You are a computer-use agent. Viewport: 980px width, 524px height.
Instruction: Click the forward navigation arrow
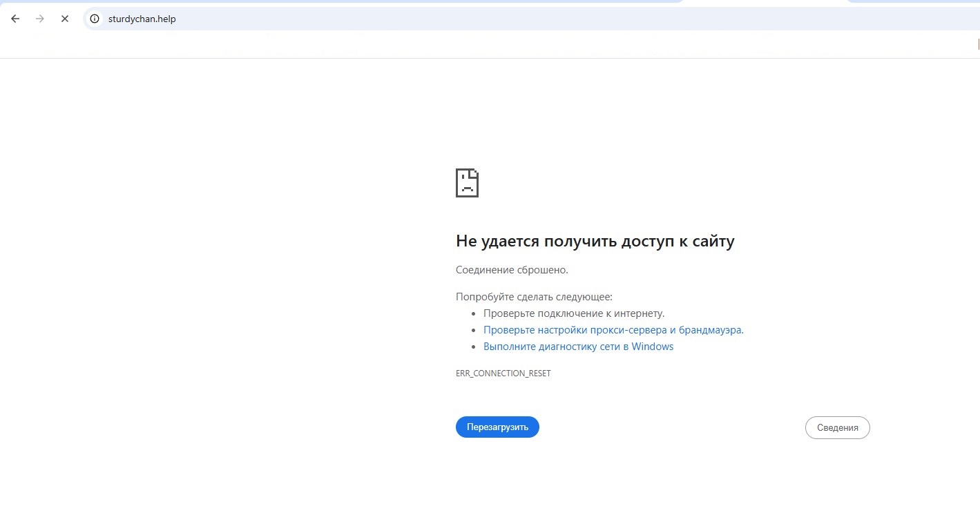[40, 19]
